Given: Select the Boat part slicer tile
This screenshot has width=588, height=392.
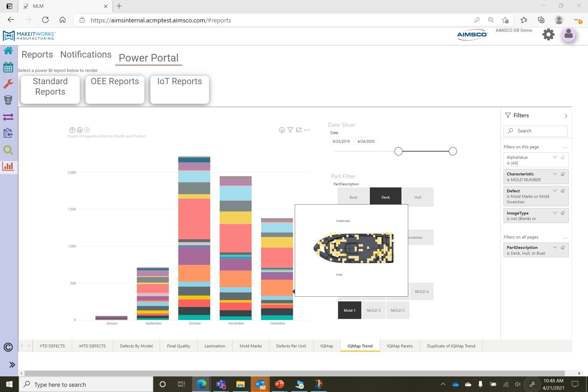Looking at the screenshot, I should 353,197.
